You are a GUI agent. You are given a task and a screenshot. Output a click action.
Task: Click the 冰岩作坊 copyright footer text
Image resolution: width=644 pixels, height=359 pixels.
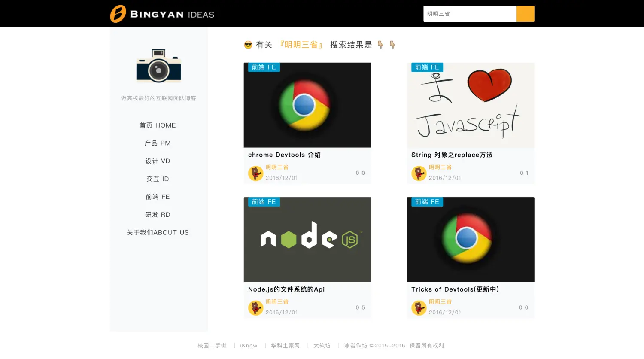point(395,346)
